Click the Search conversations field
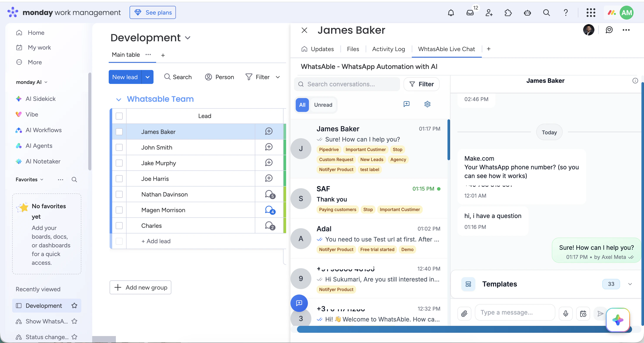 pyautogui.click(x=347, y=84)
